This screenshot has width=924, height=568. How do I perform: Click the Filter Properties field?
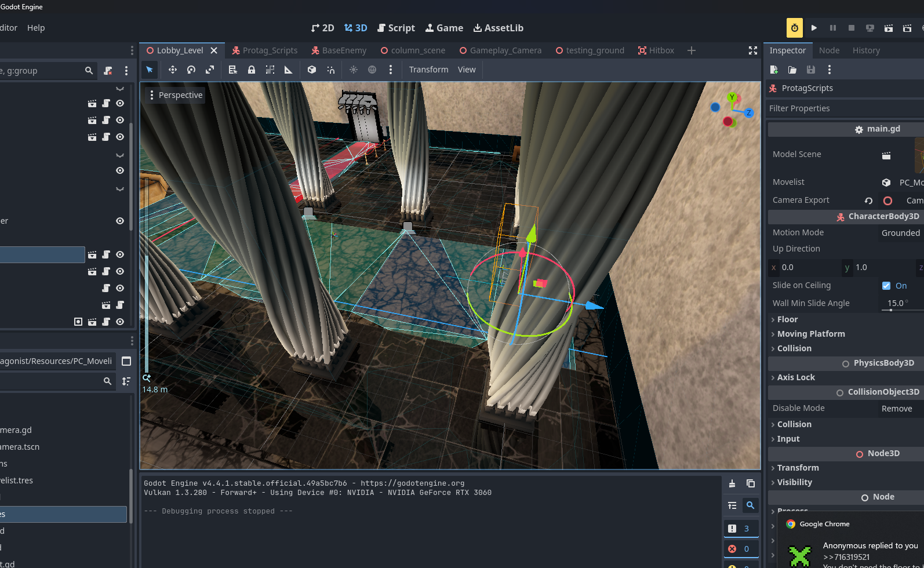tap(845, 108)
